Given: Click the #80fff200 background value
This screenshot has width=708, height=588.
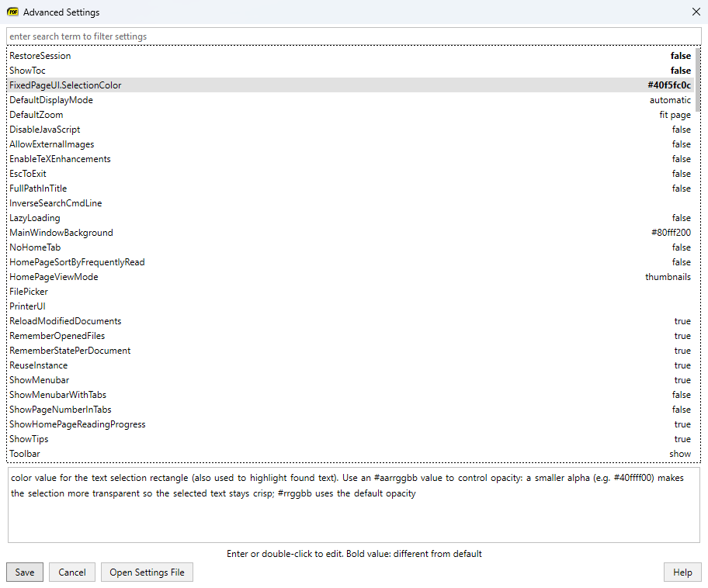Looking at the screenshot, I should [x=671, y=233].
